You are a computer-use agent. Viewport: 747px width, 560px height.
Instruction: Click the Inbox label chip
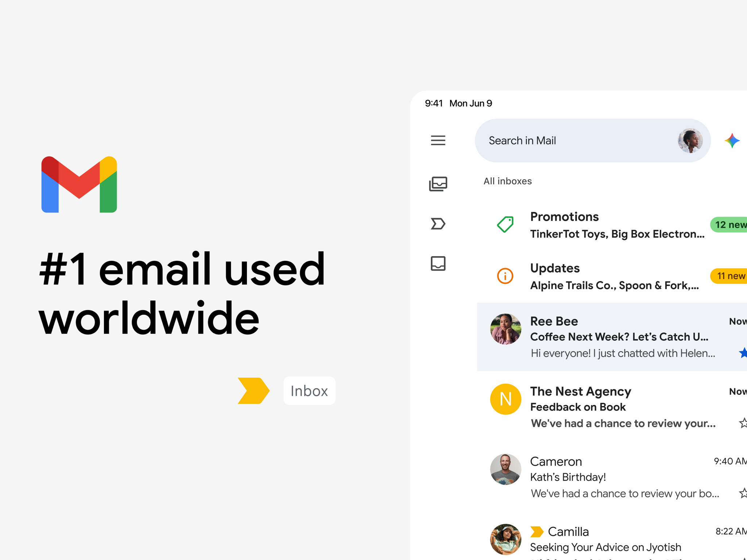pos(309,391)
